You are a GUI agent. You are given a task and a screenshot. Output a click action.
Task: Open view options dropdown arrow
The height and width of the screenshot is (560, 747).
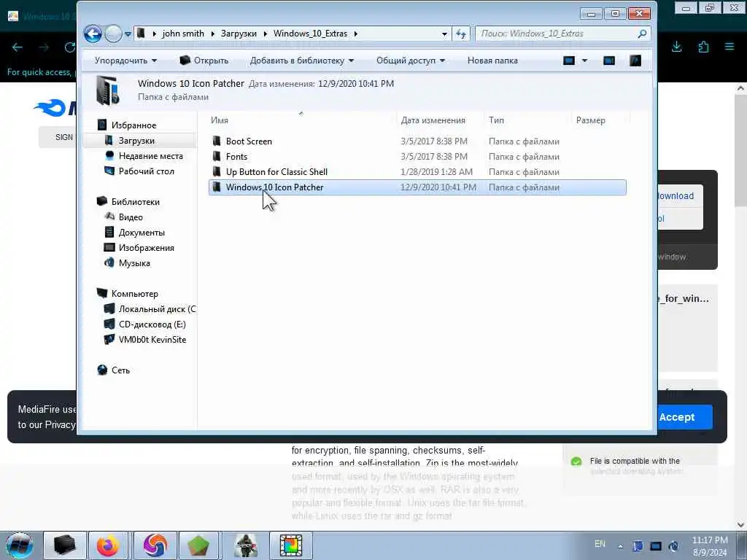(x=584, y=61)
